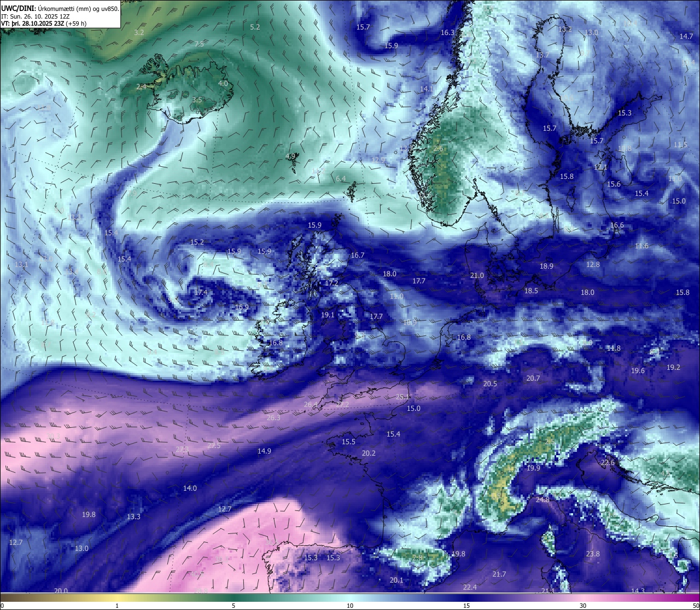Click the '20.2' value over western France

tap(369, 454)
